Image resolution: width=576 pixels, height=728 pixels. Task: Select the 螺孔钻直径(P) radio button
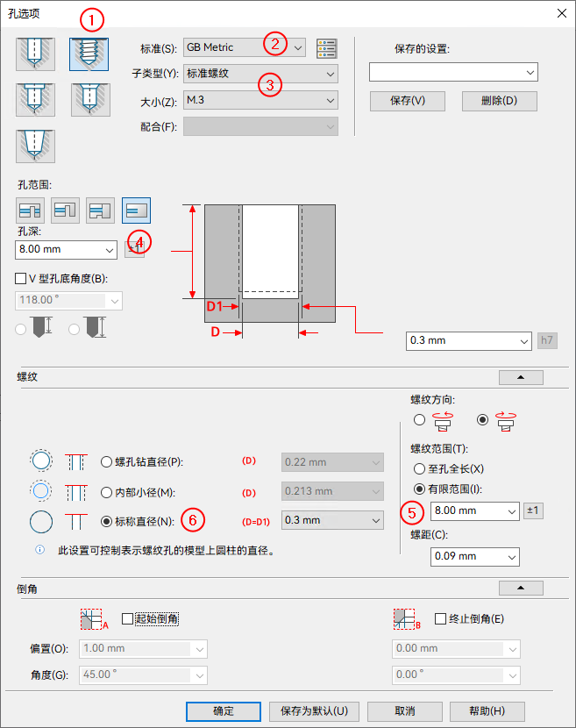tap(106, 462)
